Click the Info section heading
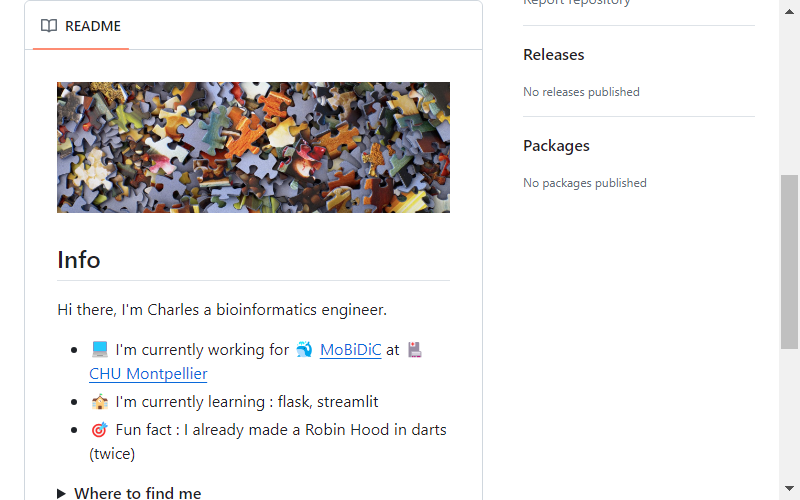The height and width of the screenshot is (500, 800). (x=79, y=260)
